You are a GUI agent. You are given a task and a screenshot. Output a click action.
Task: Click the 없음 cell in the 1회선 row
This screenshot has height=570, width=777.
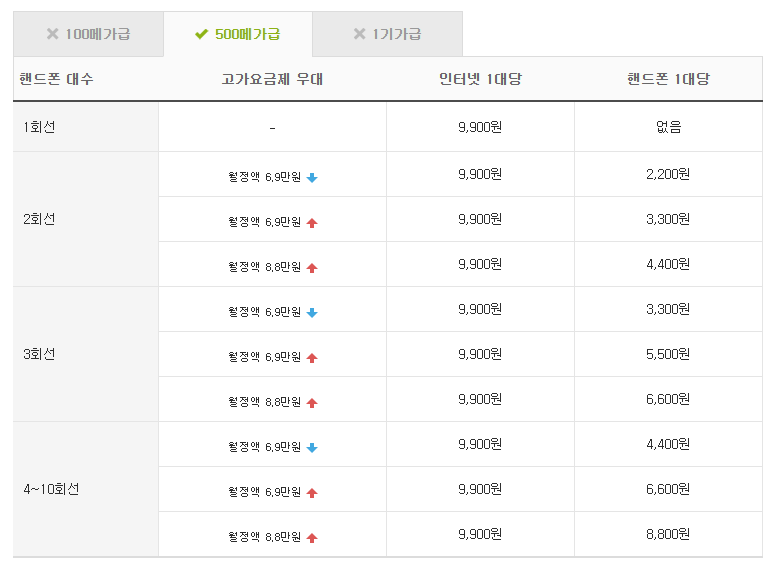tap(668, 127)
